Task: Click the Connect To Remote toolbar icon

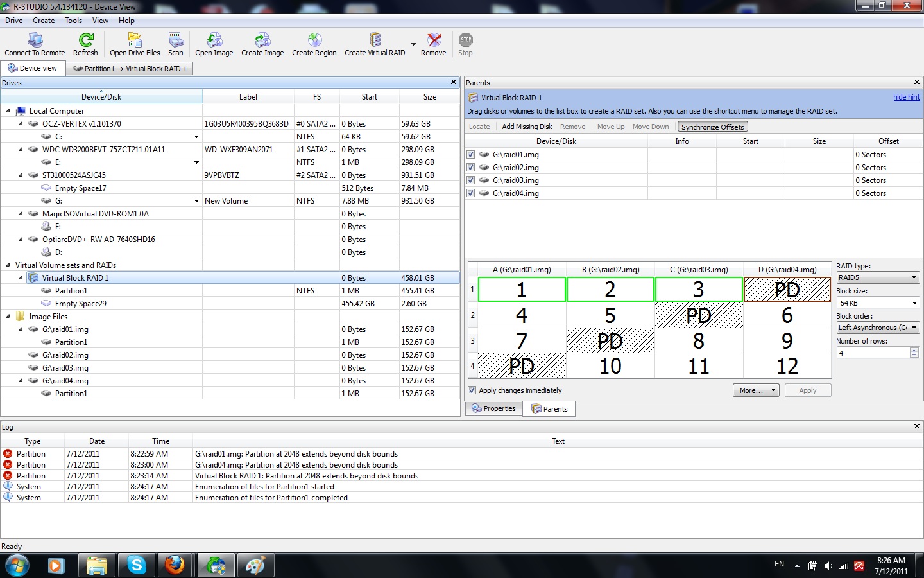Action: 35,45
